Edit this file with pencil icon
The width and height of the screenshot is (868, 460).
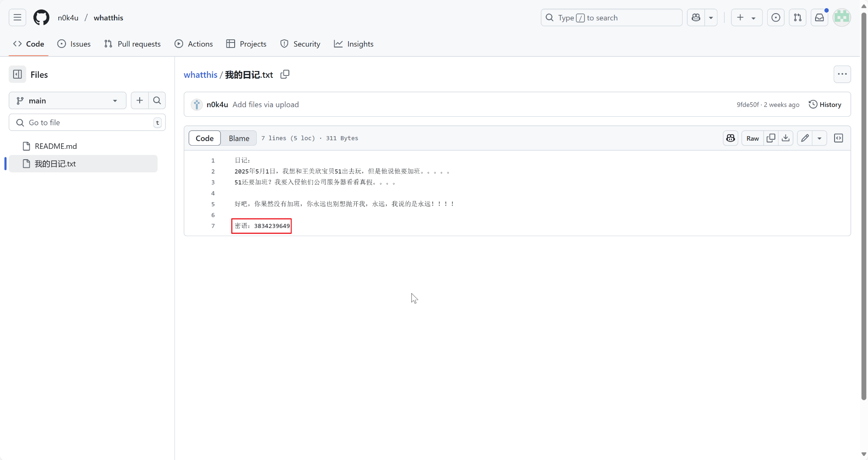[805, 138]
